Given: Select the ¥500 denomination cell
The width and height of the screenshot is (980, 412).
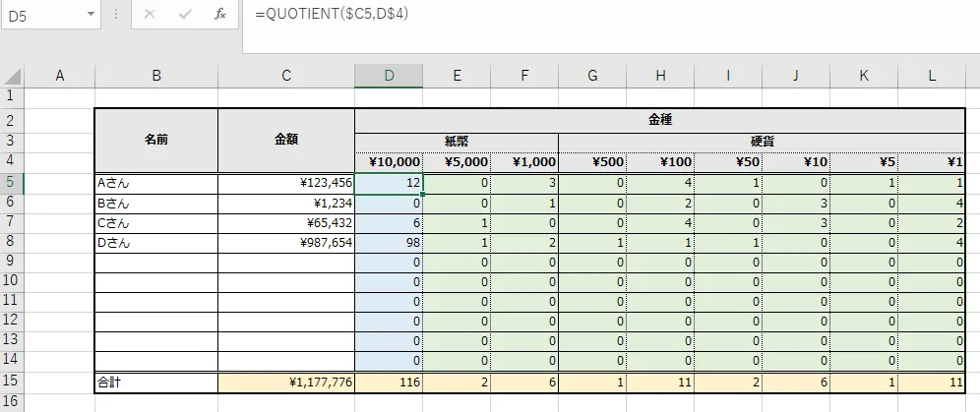Looking at the screenshot, I should click(x=592, y=162).
